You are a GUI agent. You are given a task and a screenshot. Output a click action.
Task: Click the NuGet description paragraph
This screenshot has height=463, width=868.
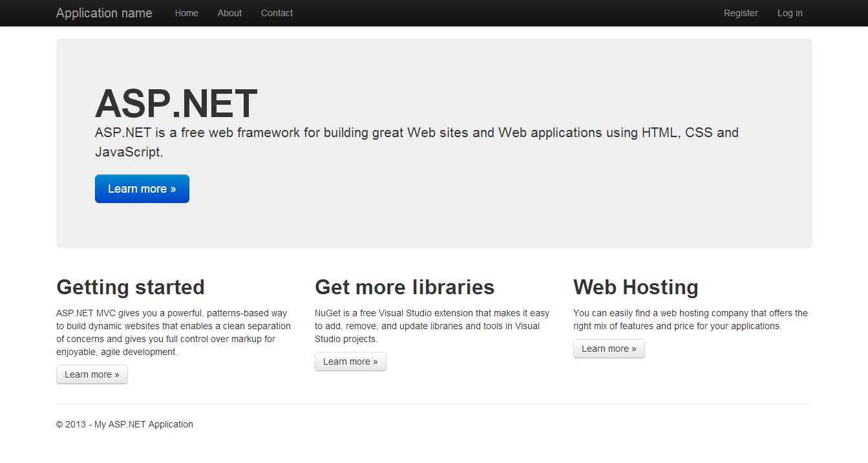point(432,326)
